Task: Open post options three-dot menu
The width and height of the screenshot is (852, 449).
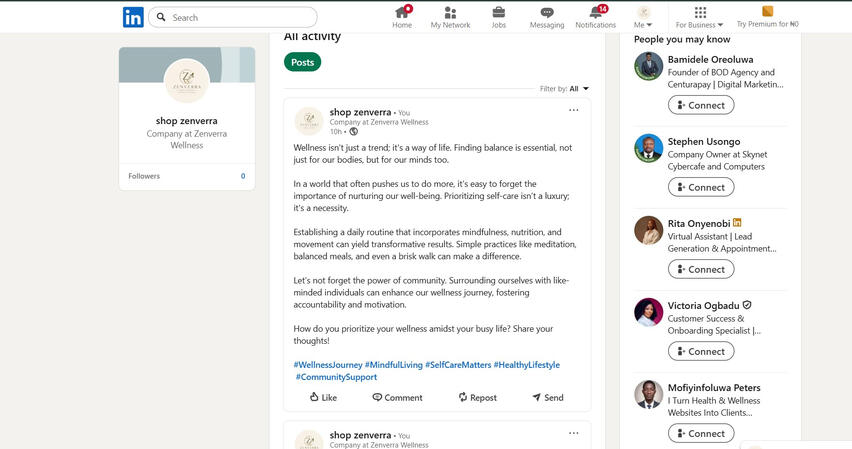Action: tap(574, 110)
